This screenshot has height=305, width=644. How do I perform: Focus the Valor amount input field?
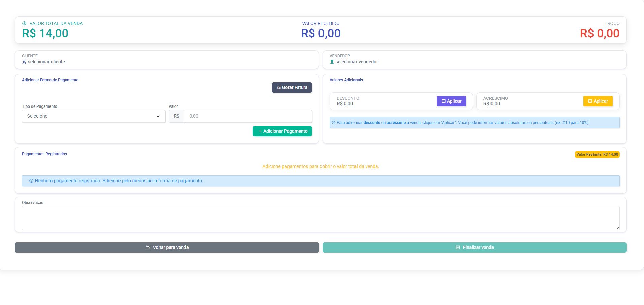pyautogui.click(x=248, y=116)
